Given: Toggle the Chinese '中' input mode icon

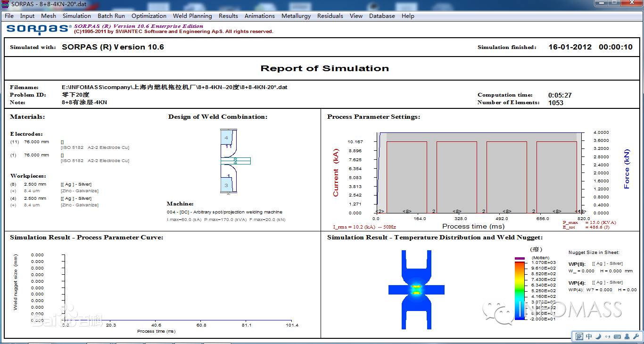Looking at the screenshot, I should (589, 336).
